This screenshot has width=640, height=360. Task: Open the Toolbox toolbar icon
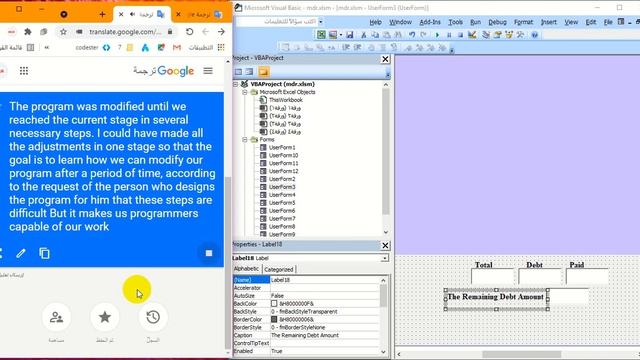click(520, 35)
